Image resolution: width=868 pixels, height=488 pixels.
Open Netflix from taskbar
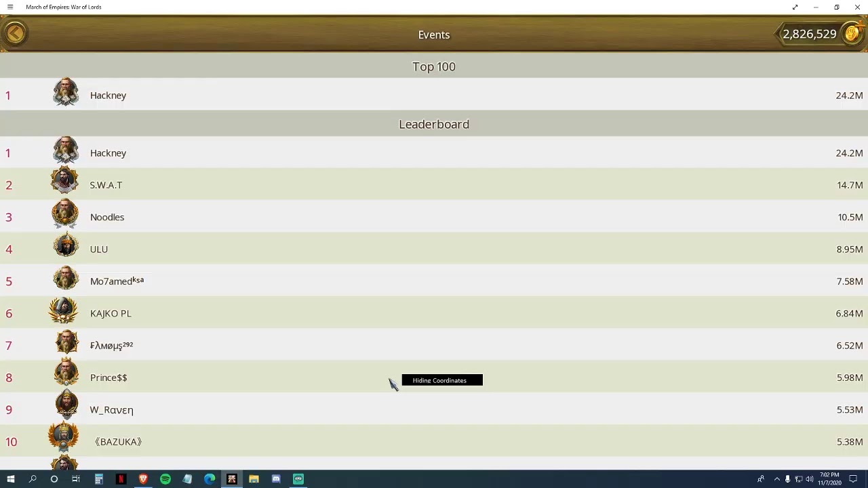tap(121, 479)
